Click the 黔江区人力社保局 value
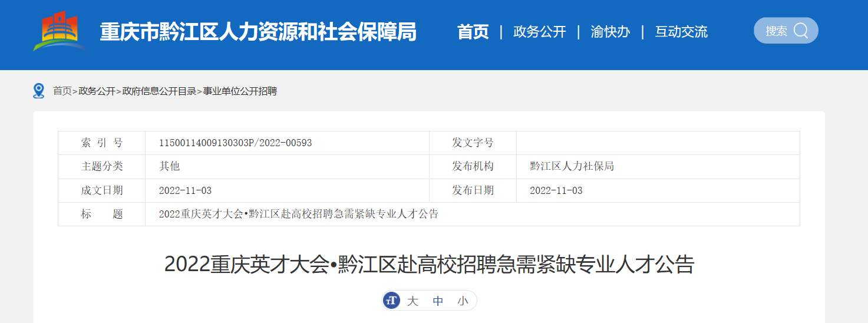 tap(572, 167)
